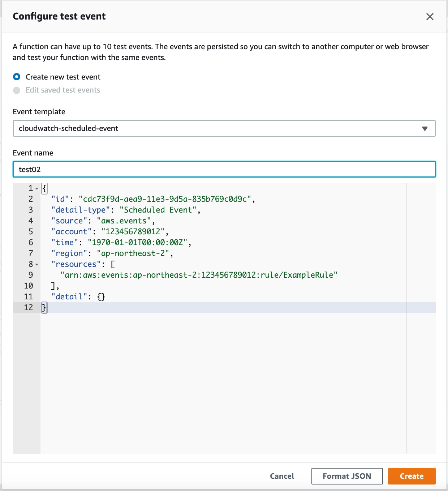Screen dimensions: 448x491
Task: Collapse the JSON object fold on line 1
Action: pos(37,189)
